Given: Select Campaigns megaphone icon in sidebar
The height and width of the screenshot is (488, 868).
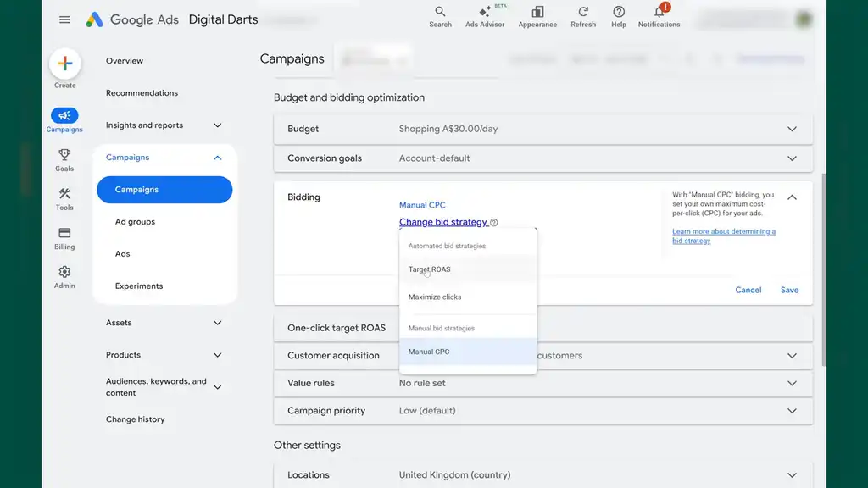Looking at the screenshot, I should (64, 115).
